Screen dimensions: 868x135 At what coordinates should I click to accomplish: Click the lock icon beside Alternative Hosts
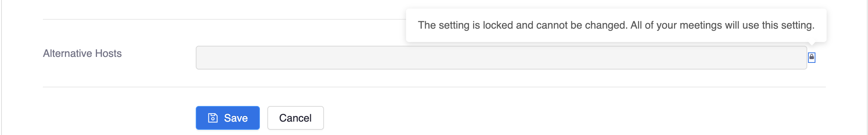pos(811,57)
